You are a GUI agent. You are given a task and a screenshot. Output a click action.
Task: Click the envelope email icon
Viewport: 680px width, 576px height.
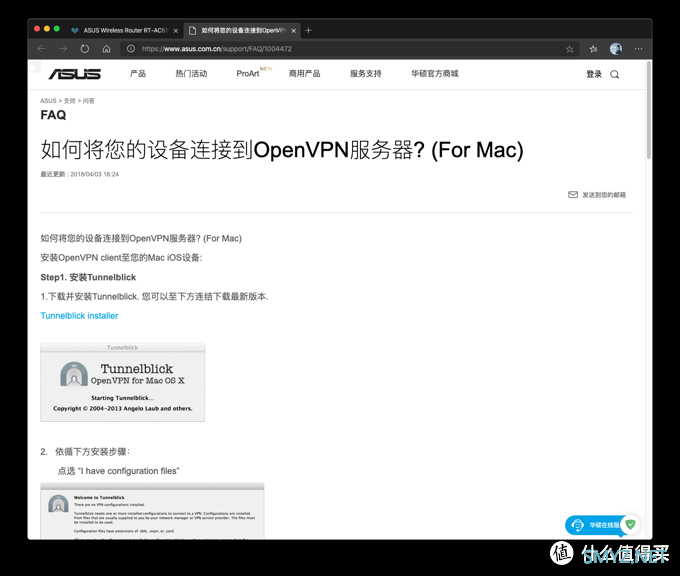(573, 195)
